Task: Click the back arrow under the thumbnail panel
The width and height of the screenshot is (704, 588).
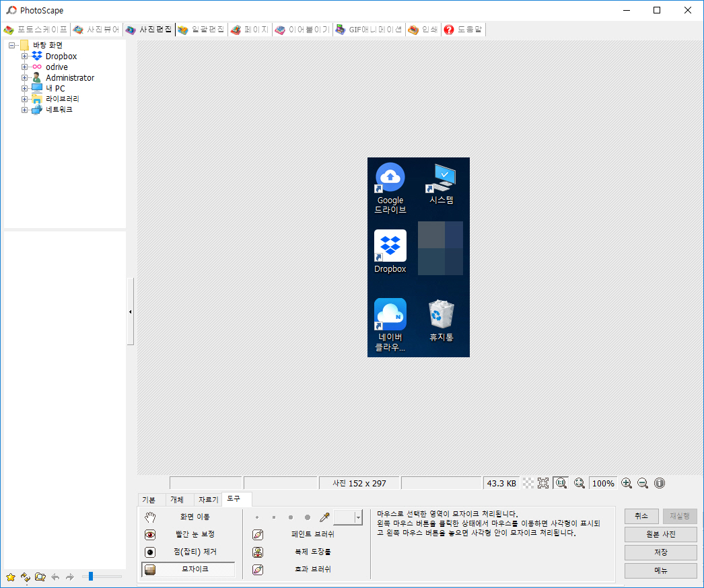Action: click(55, 577)
